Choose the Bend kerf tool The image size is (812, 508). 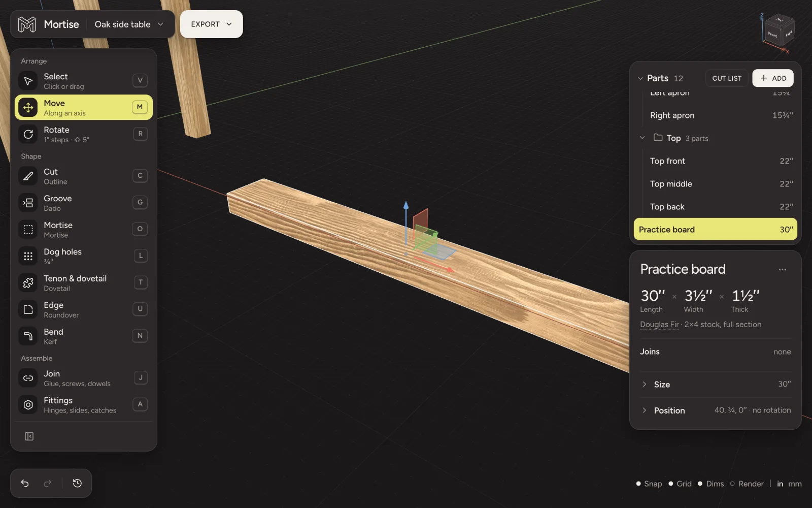[84, 336]
